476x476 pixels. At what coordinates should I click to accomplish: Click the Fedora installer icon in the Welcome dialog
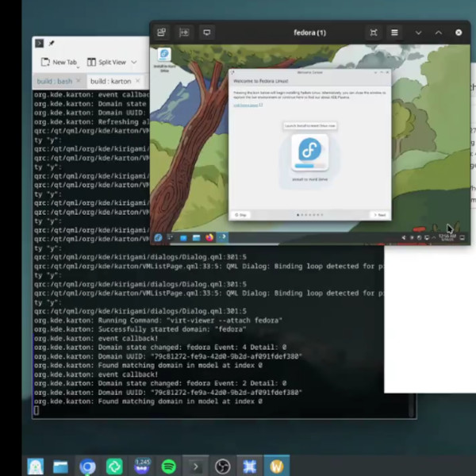click(309, 153)
